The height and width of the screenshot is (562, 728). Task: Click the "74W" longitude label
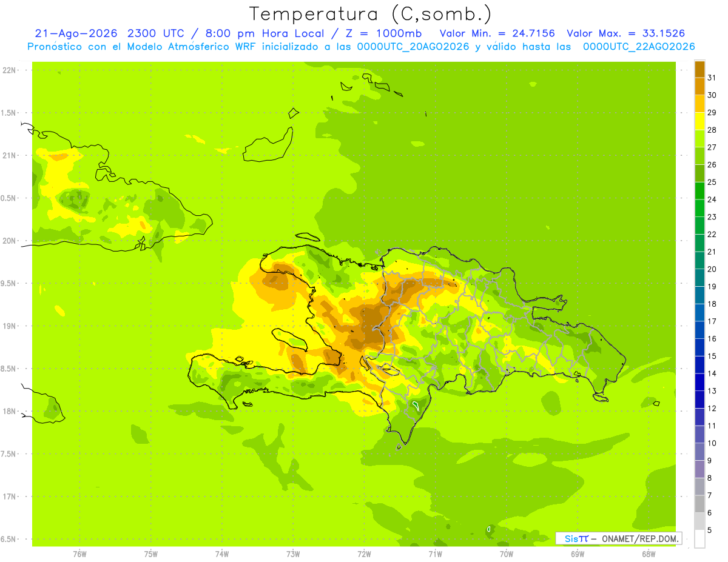[222, 554]
